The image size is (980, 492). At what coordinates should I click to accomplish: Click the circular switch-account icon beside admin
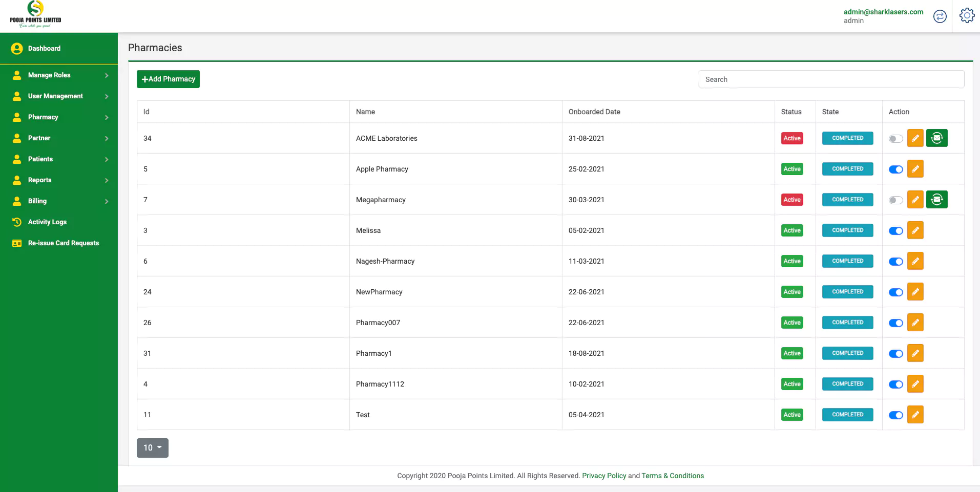click(x=940, y=16)
